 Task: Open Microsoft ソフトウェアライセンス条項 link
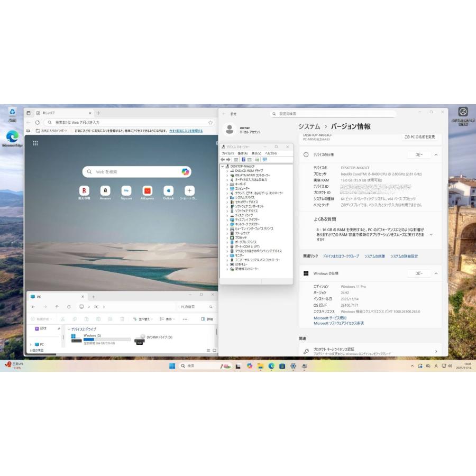338,323
